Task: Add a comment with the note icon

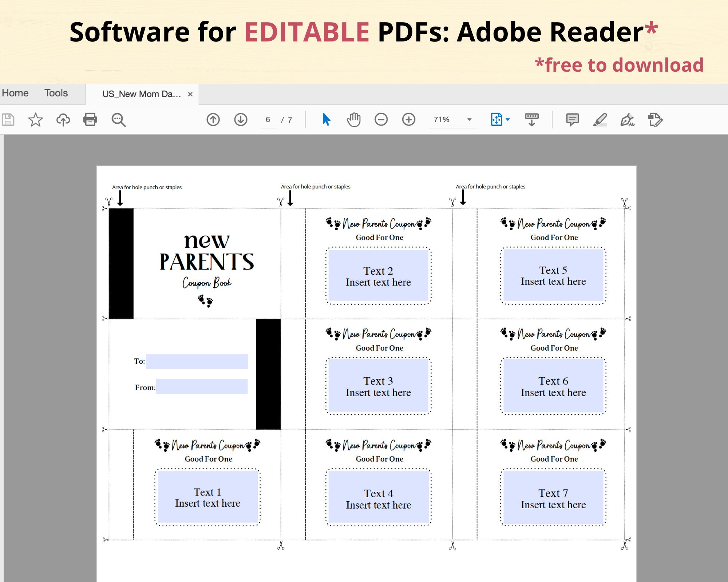Action: pos(572,119)
